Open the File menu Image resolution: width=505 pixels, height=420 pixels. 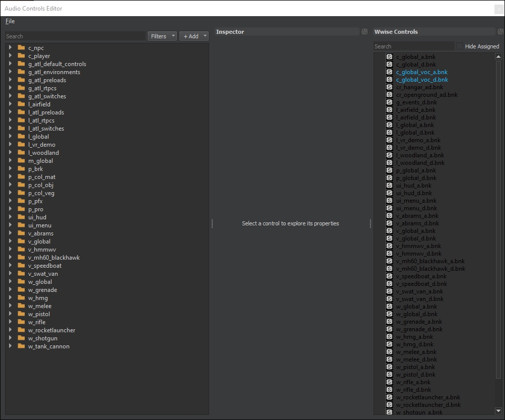point(10,21)
